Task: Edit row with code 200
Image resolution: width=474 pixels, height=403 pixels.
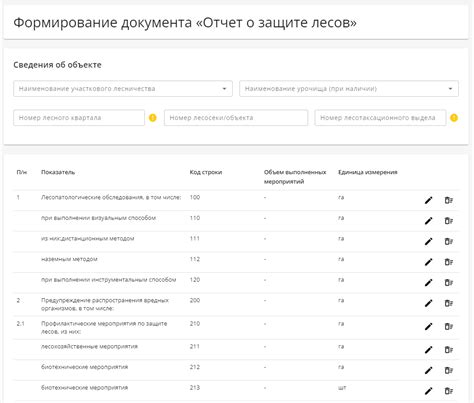Action: point(428,303)
